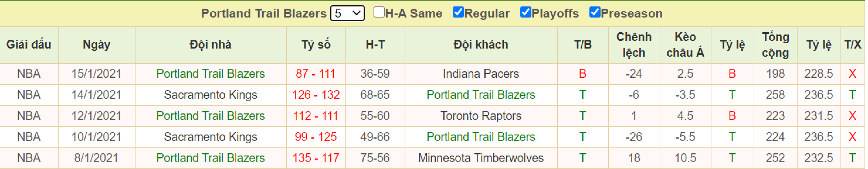The width and height of the screenshot is (868, 169).
Task: Select Portland Trail Blazers away in 10/1/2021 row
Action: point(481,137)
